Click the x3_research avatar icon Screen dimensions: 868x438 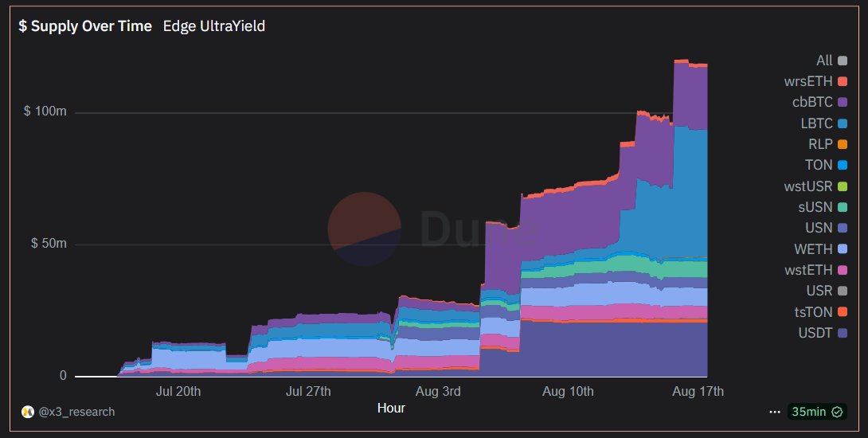pos(28,412)
